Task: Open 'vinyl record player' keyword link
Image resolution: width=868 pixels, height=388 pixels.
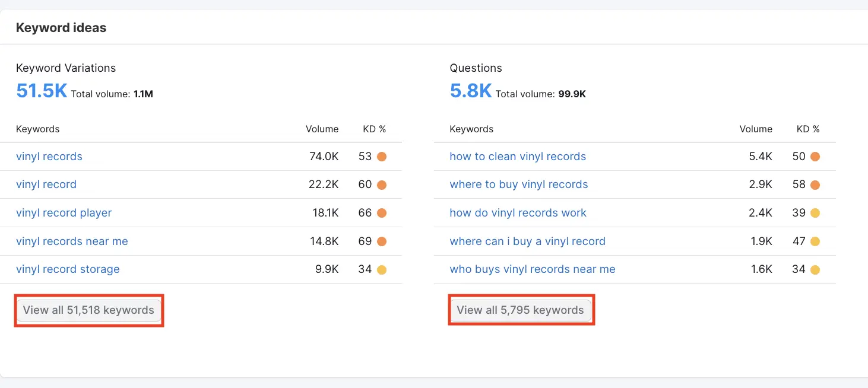Action: (x=64, y=213)
